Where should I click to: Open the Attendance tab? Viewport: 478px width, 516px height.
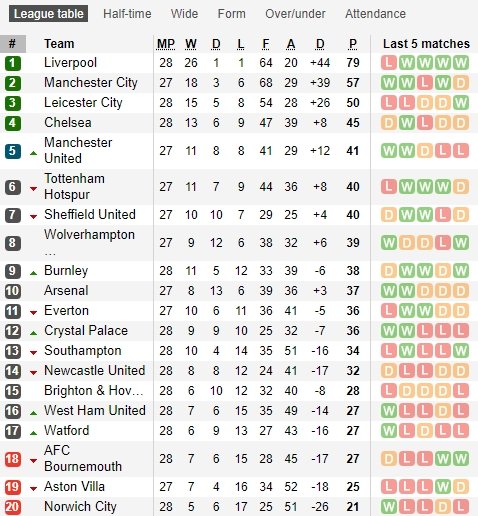(x=375, y=14)
